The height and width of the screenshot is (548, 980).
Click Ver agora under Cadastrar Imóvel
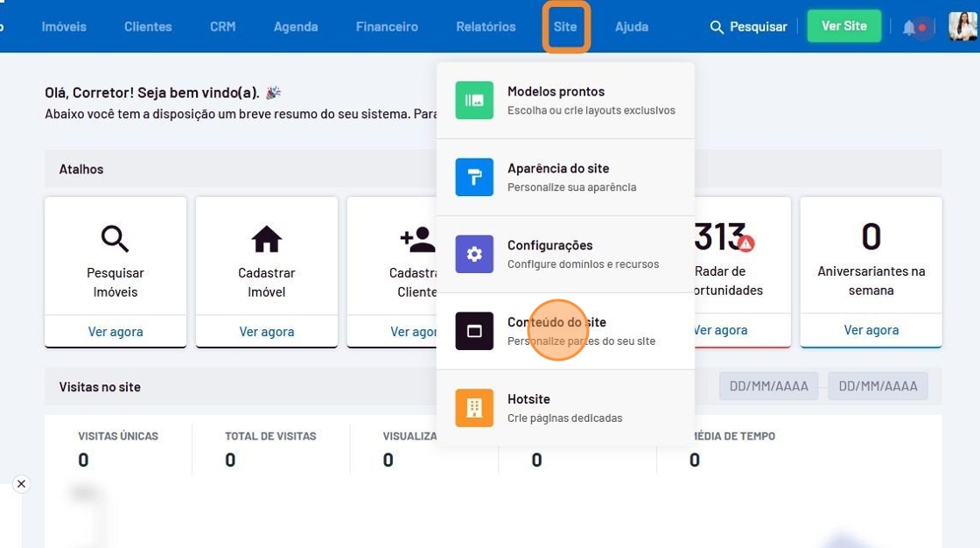click(266, 332)
